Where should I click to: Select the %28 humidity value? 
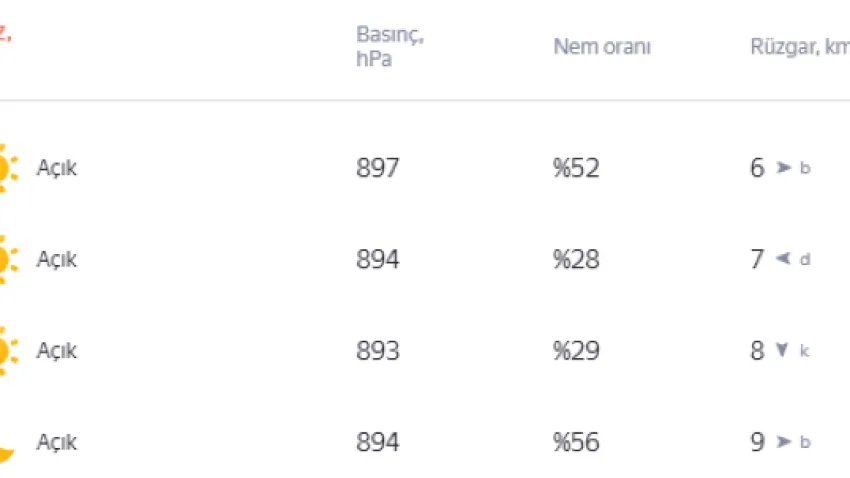click(x=576, y=259)
